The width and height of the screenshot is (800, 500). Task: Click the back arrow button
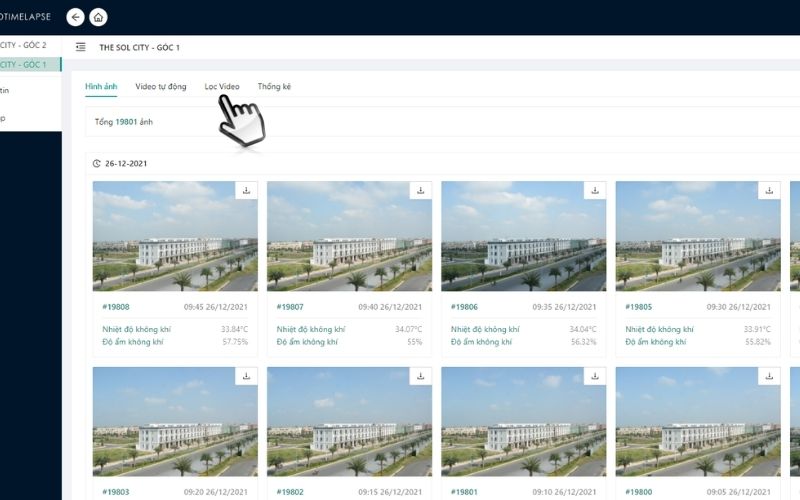pyautogui.click(x=76, y=17)
